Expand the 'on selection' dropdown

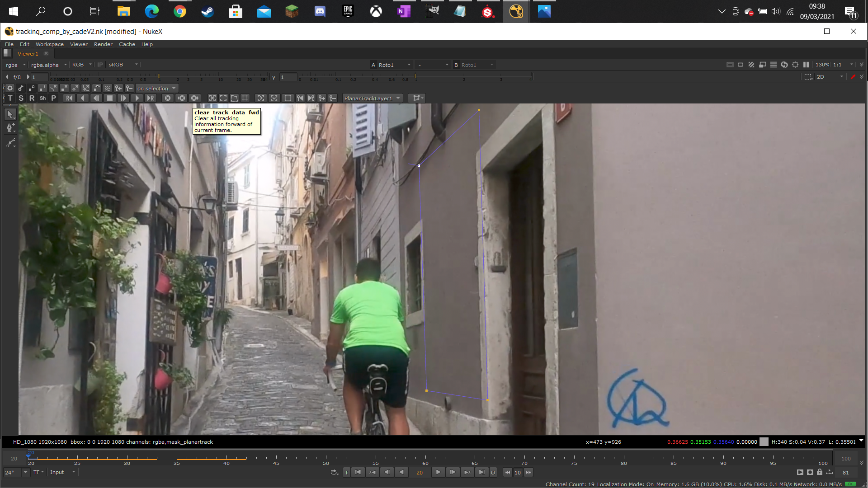(x=156, y=88)
